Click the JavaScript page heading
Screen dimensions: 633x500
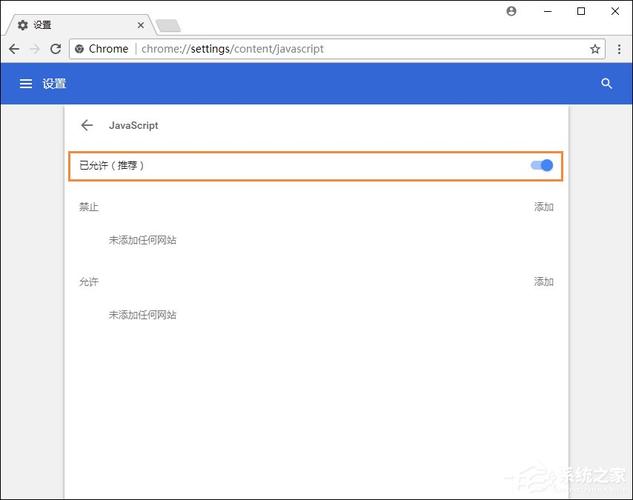(134, 126)
